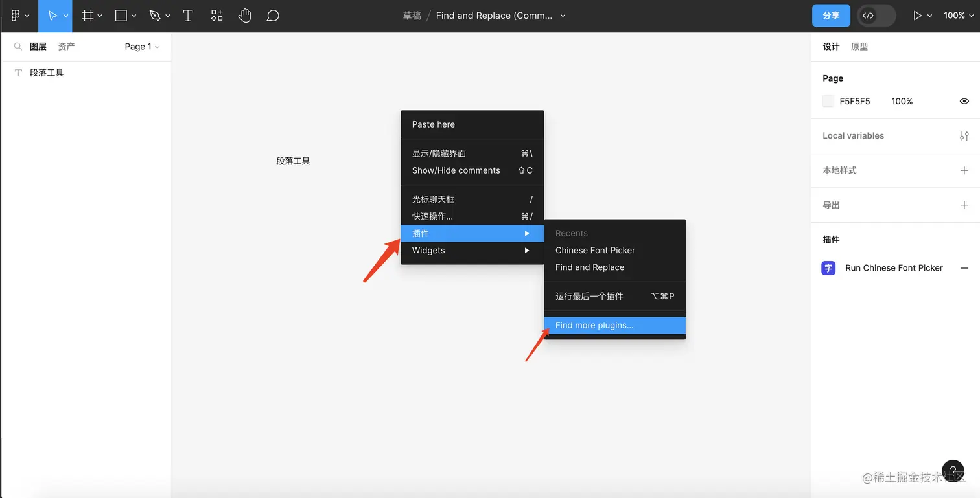Select the Text tool
The height and width of the screenshot is (498, 980).
[188, 16]
